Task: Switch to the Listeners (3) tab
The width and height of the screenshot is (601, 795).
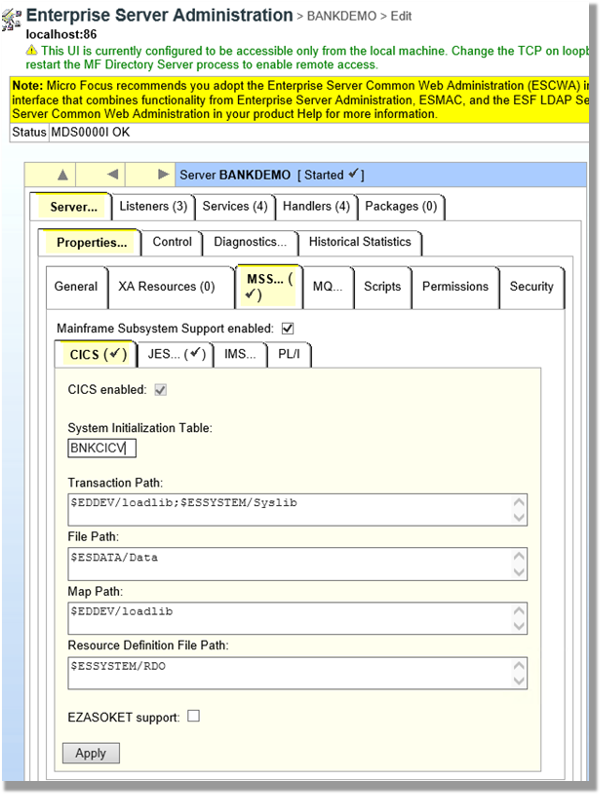Action: [153, 206]
